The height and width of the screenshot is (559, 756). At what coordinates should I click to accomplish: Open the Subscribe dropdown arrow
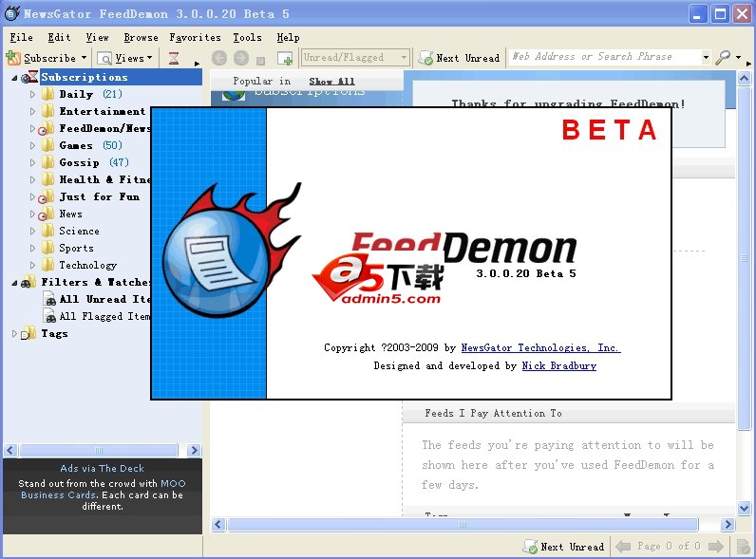point(84,57)
